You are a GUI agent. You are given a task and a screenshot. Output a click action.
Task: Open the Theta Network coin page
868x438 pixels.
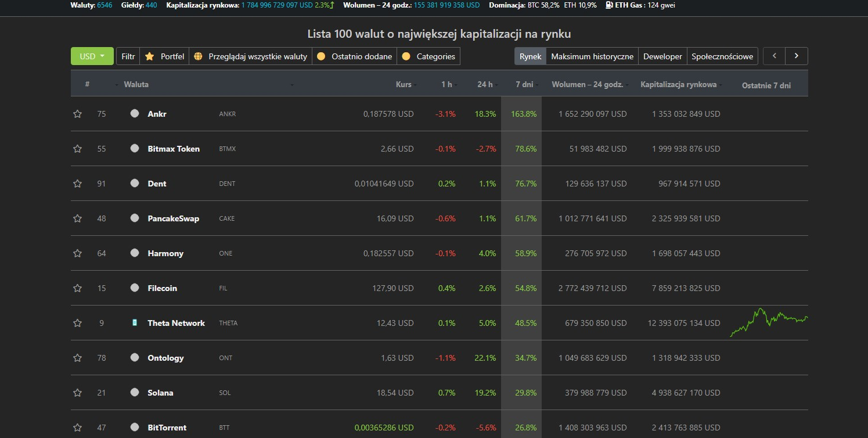(176, 323)
